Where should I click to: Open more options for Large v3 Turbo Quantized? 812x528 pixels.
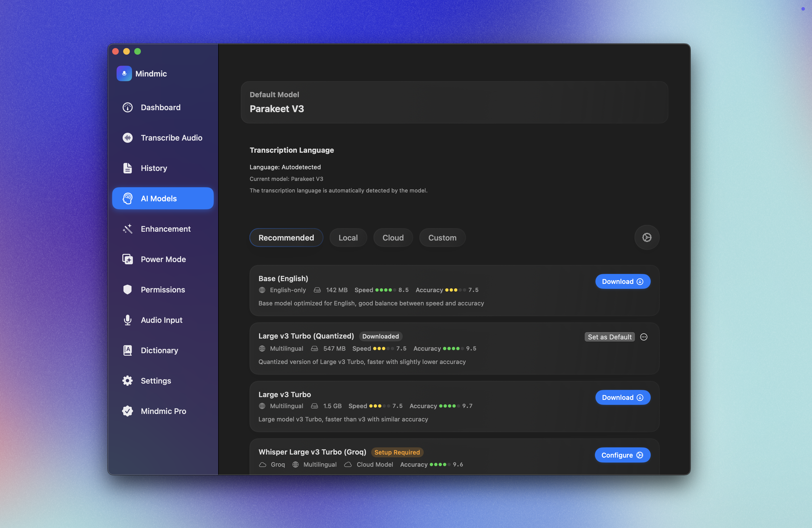tap(644, 337)
